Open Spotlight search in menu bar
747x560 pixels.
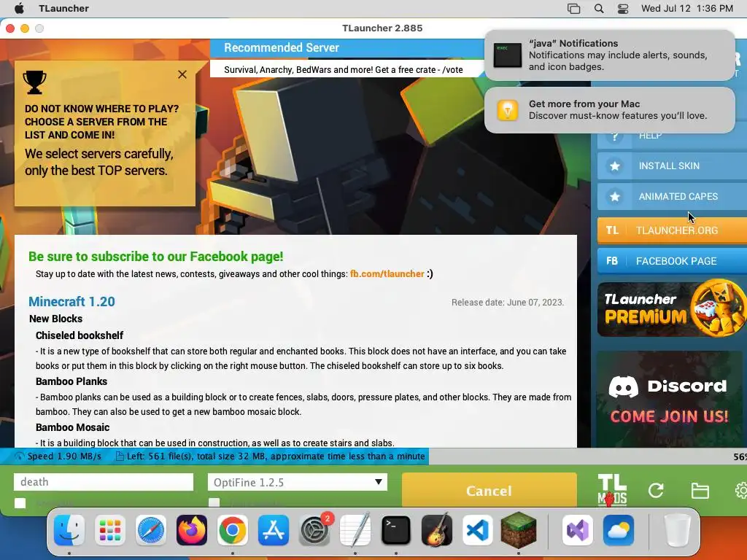[x=599, y=9]
